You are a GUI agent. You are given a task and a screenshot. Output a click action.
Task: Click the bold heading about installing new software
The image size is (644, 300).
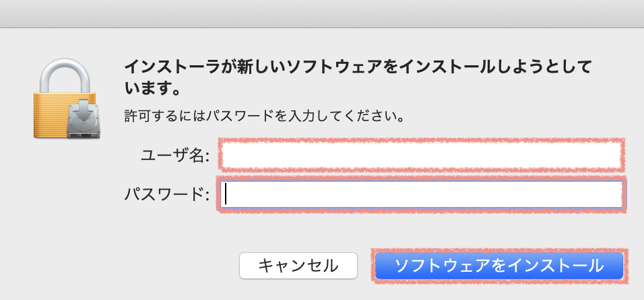coord(357,77)
